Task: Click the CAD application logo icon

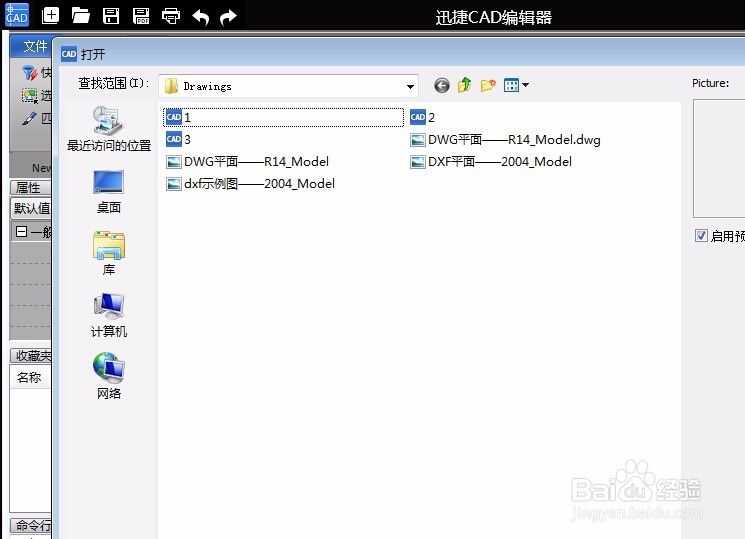Action: 17,15
